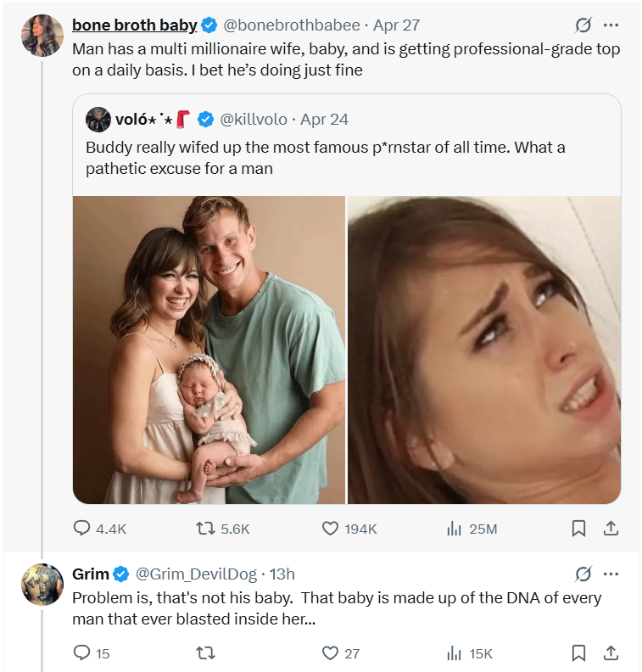Reply to bone broth baby's post
The width and height of the screenshot is (642, 672).
(82, 529)
